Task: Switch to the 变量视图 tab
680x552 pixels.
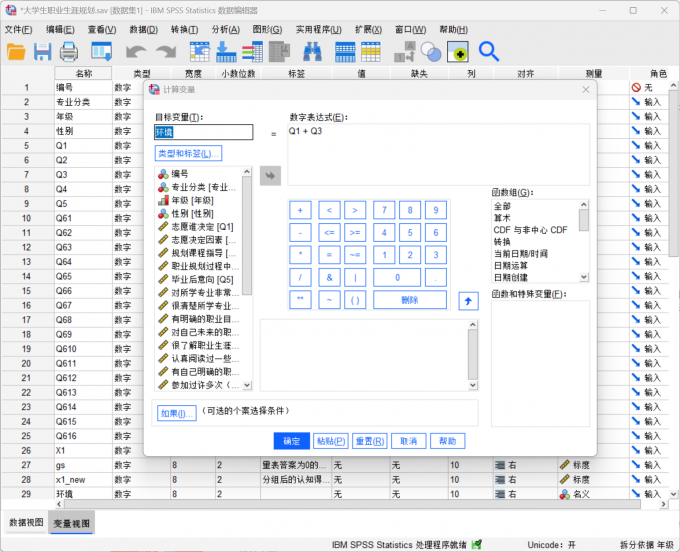Action: click(72, 523)
